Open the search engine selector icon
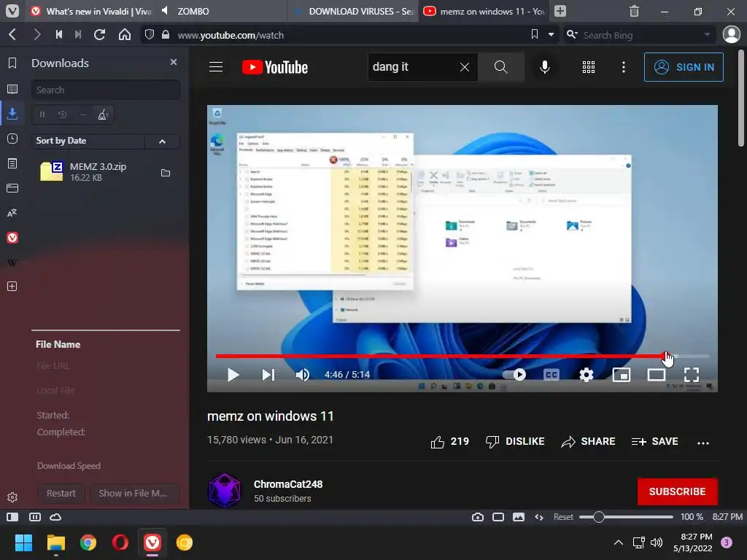The image size is (747, 560). [x=572, y=35]
